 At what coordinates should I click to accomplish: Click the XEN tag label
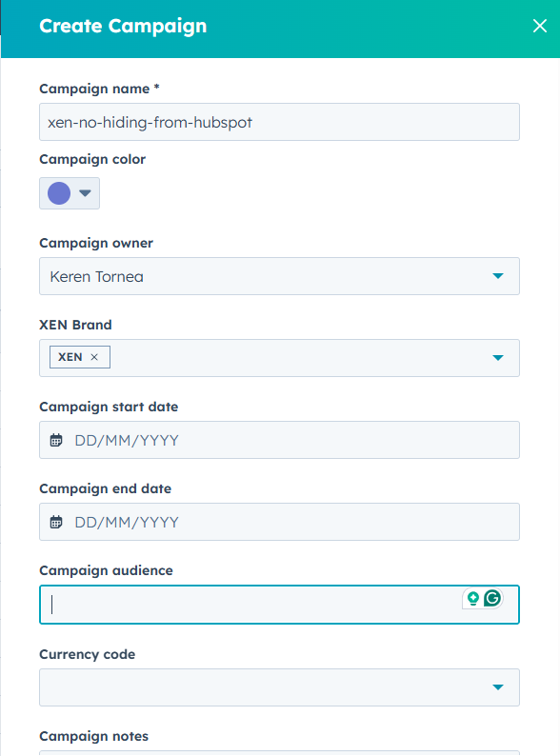pos(70,357)
